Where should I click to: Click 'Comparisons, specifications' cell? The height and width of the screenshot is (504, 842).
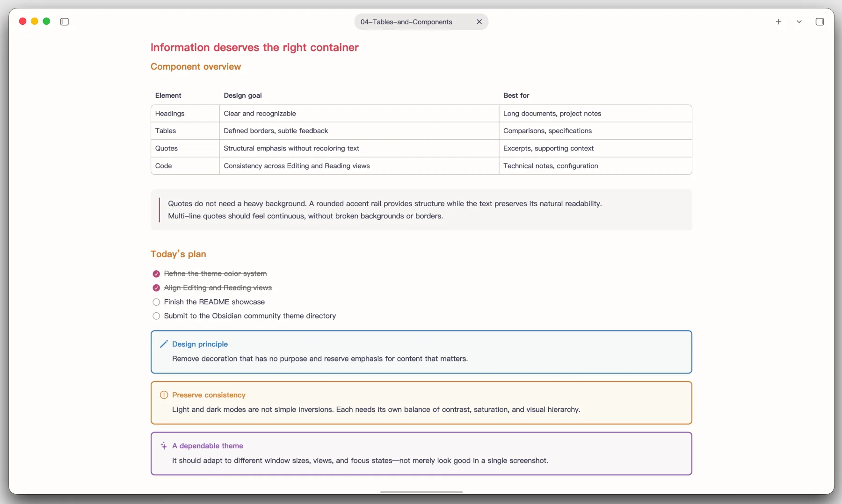(595, 131)
